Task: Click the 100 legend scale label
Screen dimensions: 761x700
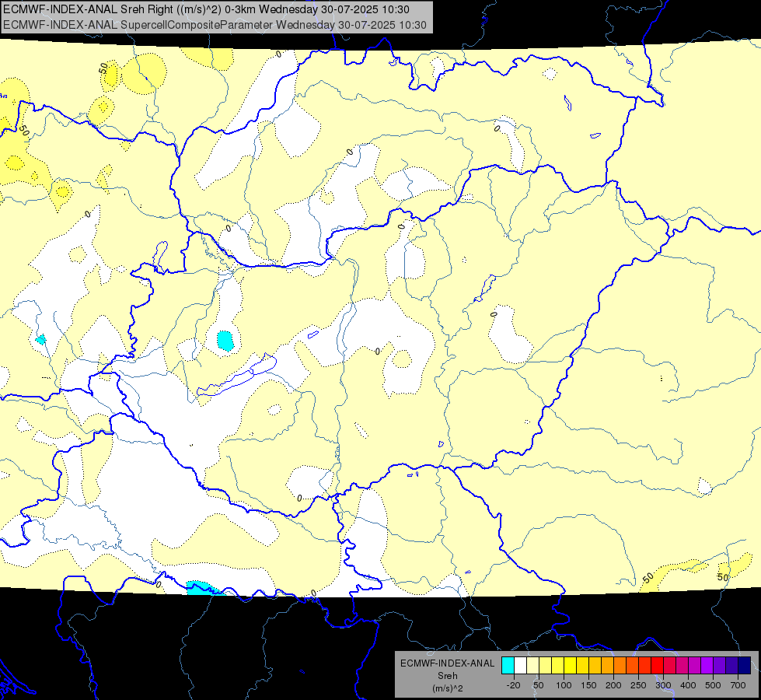Action: coord(564,685)
